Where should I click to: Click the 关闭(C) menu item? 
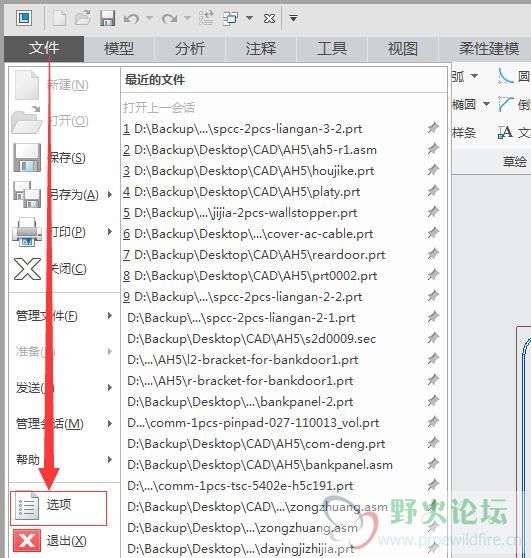point(50,269)
